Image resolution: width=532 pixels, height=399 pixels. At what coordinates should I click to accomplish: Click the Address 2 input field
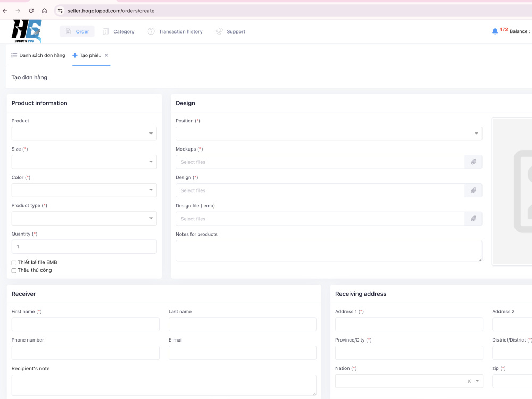(x=512, y=325)
